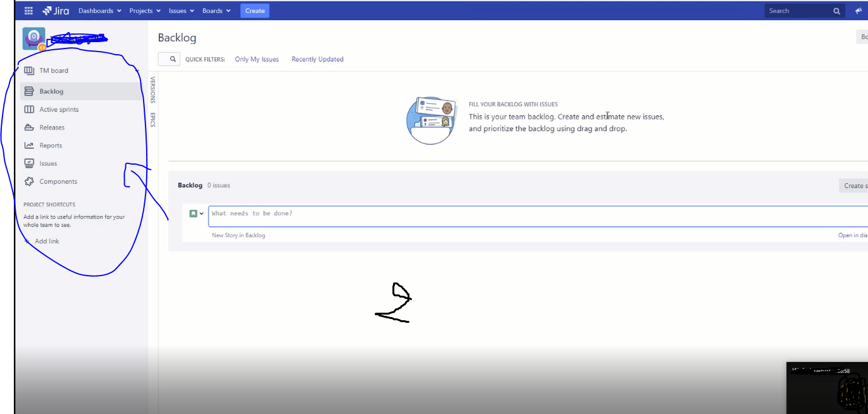Click the Reports chart icon
The width and height of the screenshot is (868, 414).
tap(29, 145)
